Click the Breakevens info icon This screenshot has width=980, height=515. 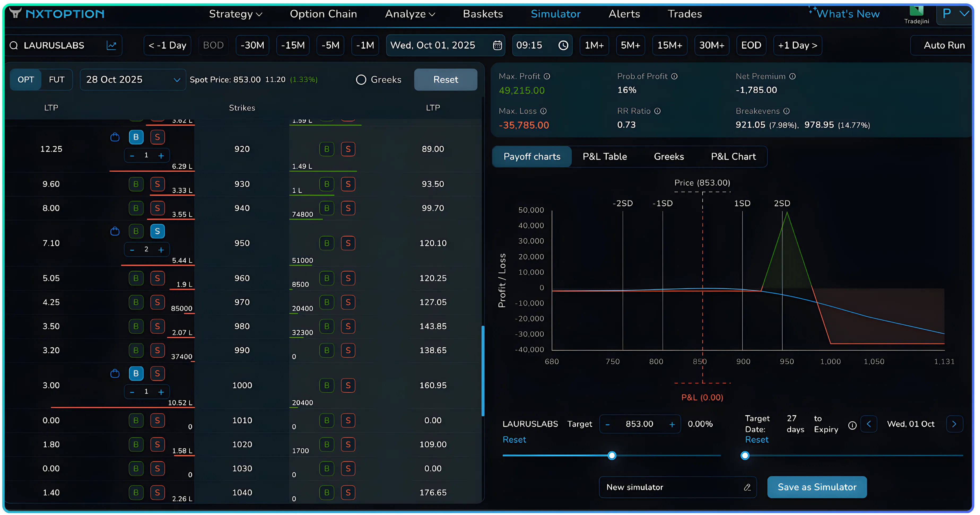click(x=786, y=111)
